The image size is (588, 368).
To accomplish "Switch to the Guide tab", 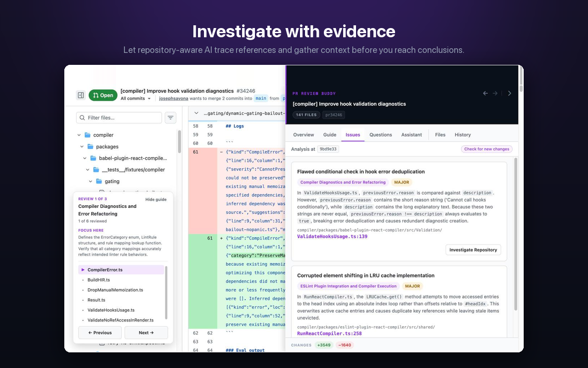I will [x=330, y=135].
